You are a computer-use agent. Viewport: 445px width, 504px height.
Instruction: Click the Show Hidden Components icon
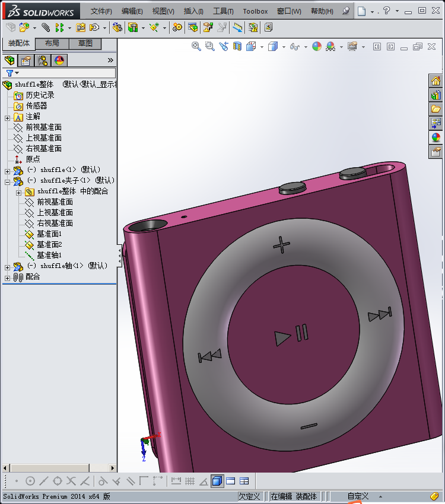(117, 27)
